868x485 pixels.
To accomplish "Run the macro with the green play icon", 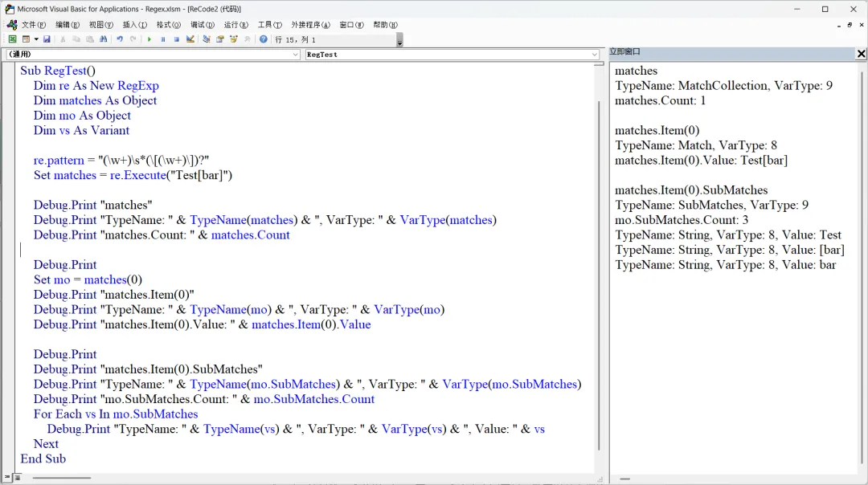I will 149,39.
